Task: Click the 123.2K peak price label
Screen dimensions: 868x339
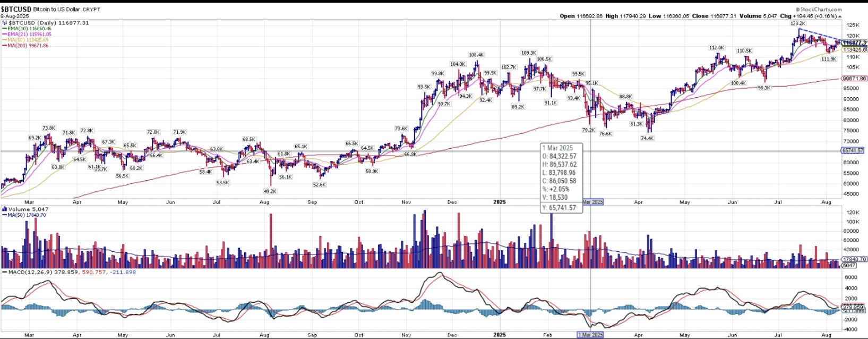Action: pos(797,23)
